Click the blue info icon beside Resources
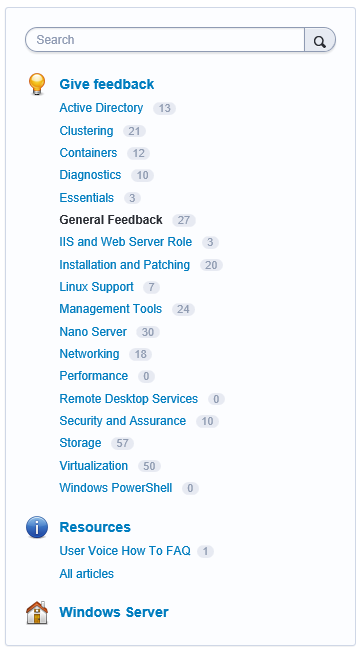This screenshot has width=363, height=657. coord(37,527)
